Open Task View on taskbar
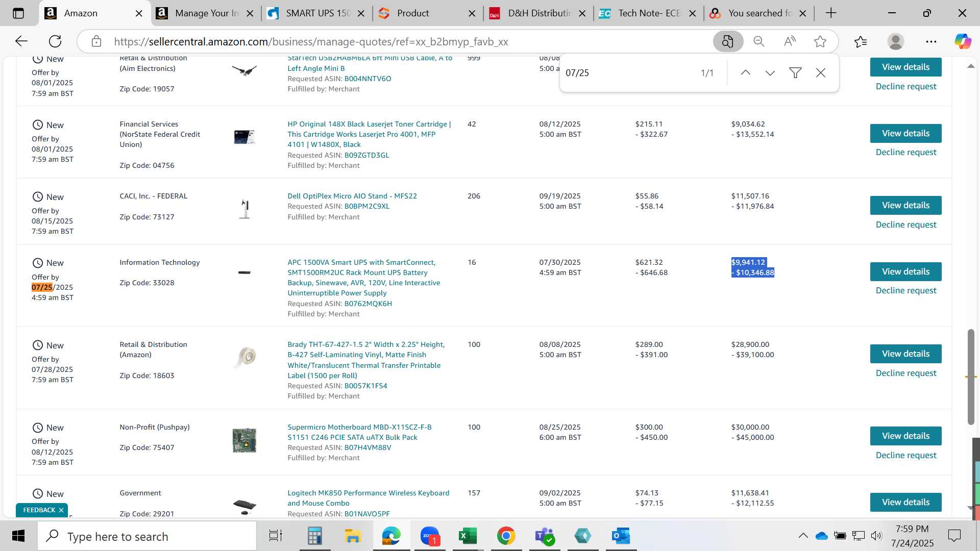This screenshot has width=980, height=551. click(276, 536)
